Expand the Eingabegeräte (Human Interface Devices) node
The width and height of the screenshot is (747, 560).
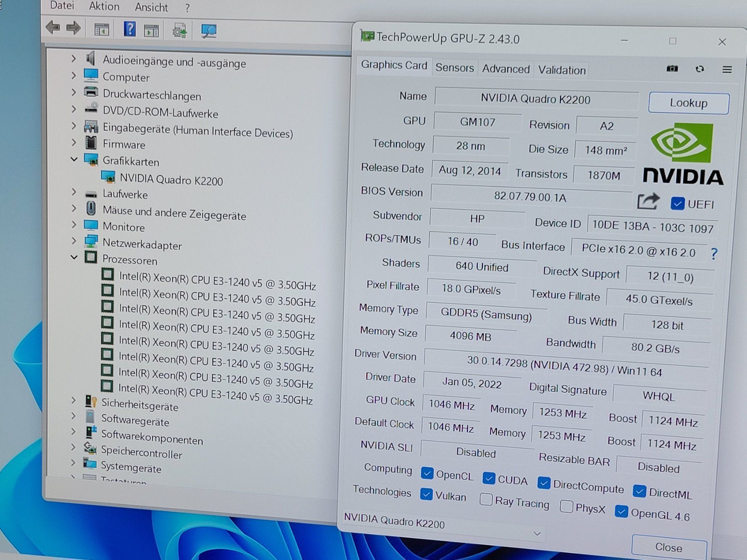(x=74, y=126)
